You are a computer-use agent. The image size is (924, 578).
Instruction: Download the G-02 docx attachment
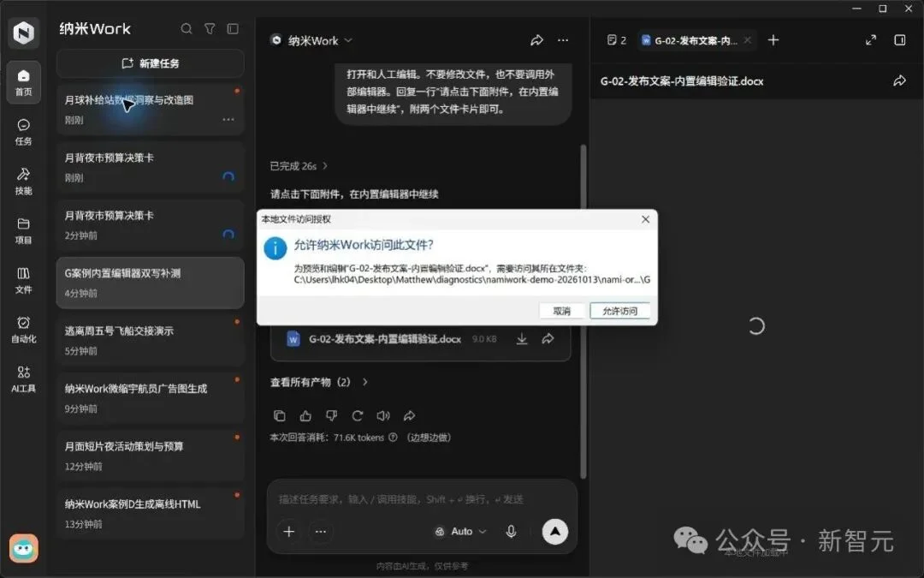tap(522, 338)
